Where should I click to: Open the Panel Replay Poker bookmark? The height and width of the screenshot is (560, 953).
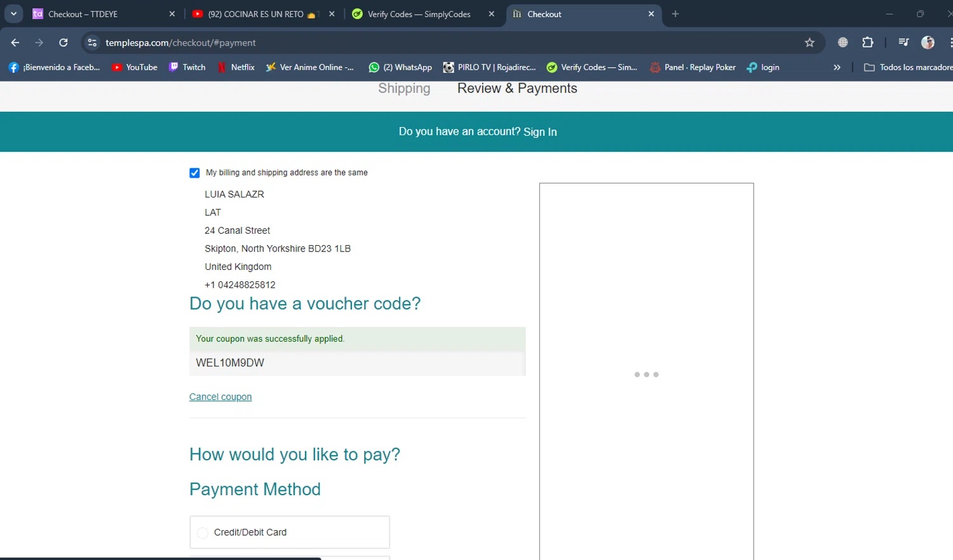tap(693, 67)
